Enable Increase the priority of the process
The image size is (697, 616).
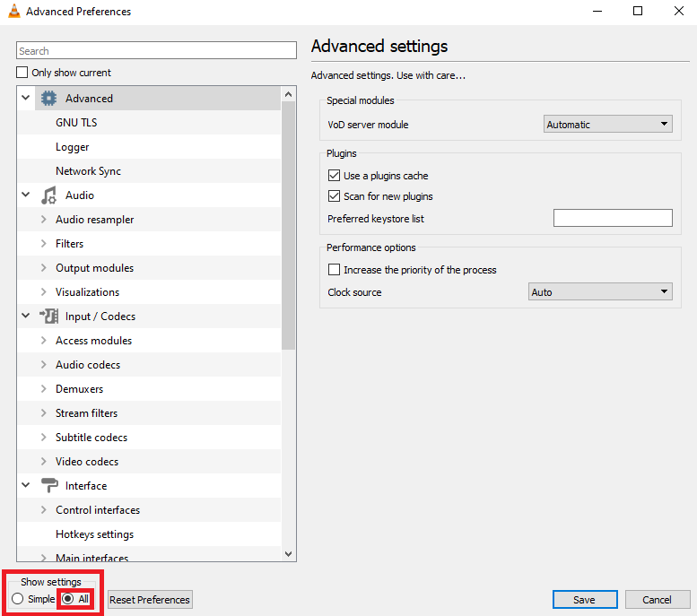tap(334, 270)
